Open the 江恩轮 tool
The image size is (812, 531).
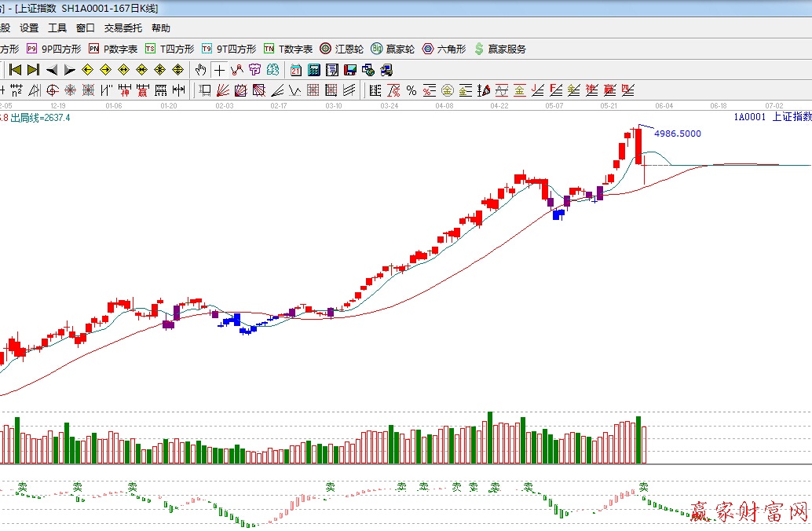342,49
